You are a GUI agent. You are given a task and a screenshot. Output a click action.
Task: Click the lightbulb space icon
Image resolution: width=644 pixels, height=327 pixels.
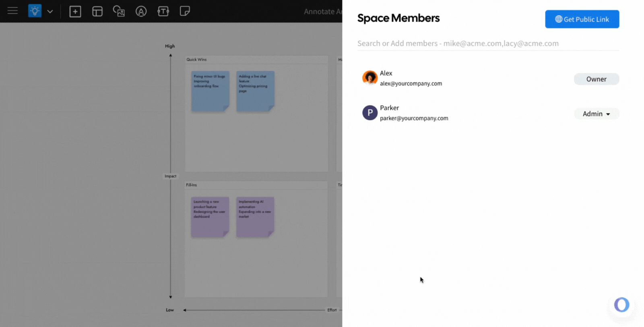click(35, 11)
